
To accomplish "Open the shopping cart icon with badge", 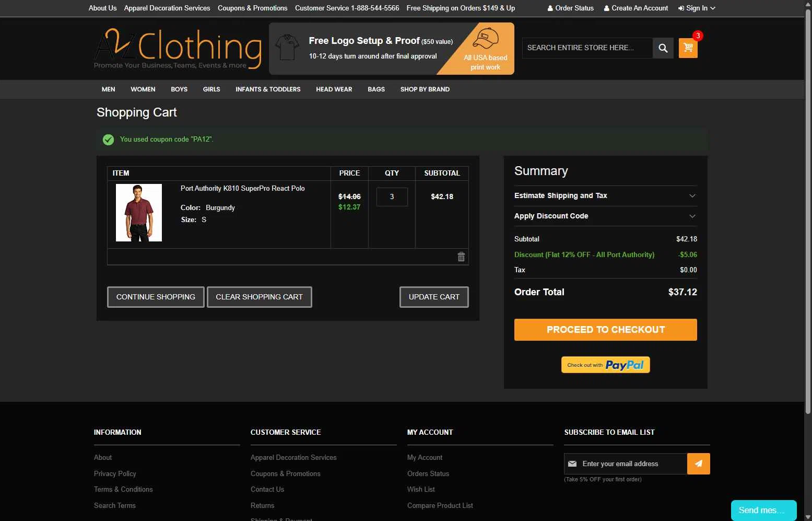I will click(688, 48).
